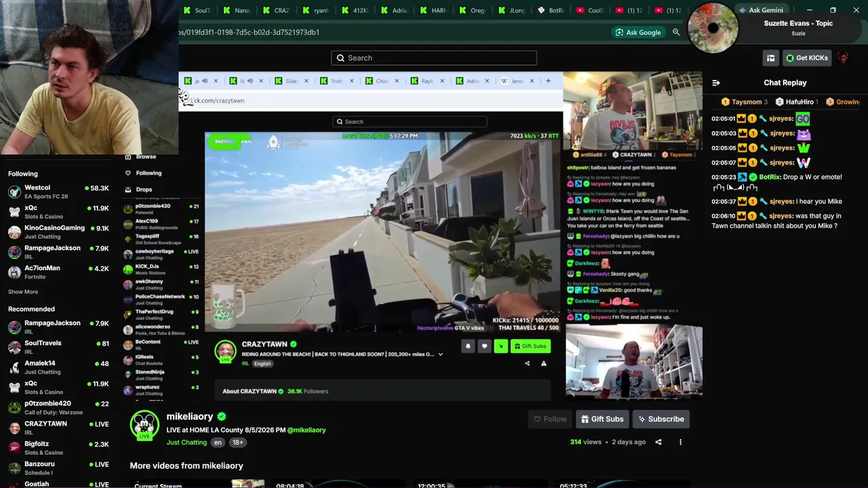
Task: Toggle the Follow button for mikeliaory
Action: click(x=550, y=419)
